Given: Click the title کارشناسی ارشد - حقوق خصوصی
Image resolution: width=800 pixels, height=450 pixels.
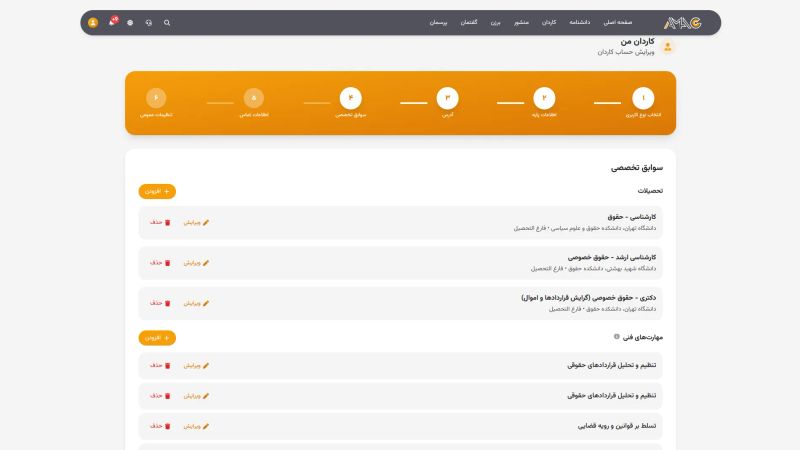Looking at the screenshot, I should point(612,257).
